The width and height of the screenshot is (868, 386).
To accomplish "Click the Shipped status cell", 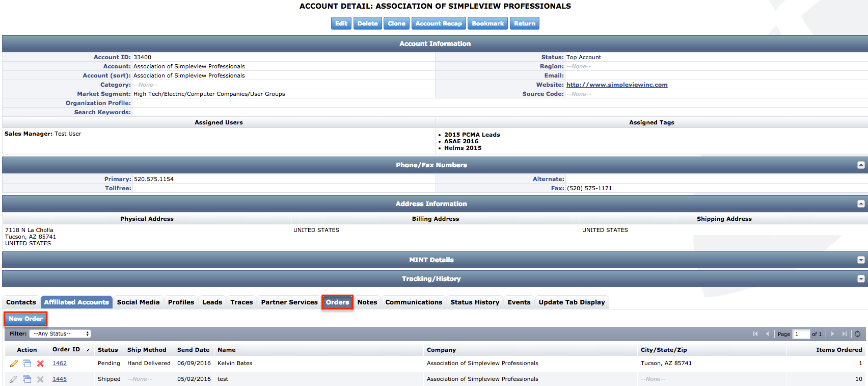I will pos(109,379).
